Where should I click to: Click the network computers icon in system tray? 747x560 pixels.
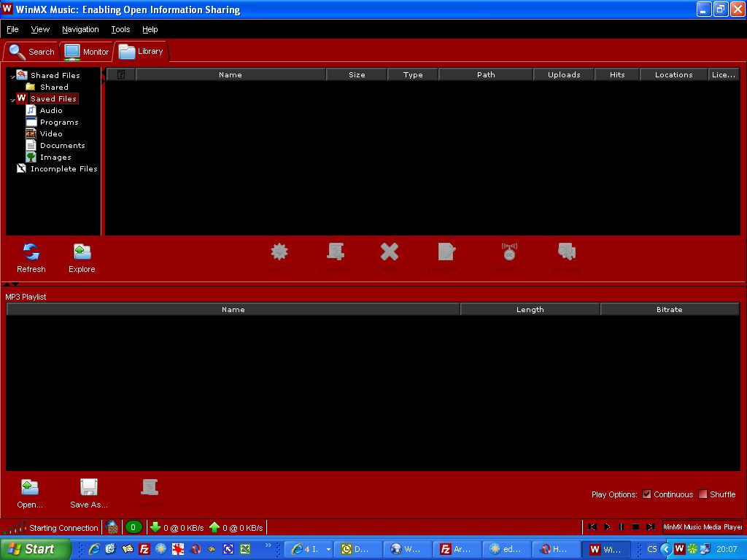coord(705,549)
